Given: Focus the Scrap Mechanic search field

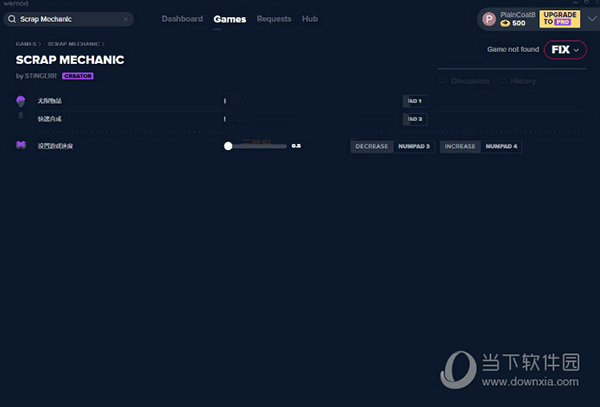Looking at the screenshot, I should [69, 19].
